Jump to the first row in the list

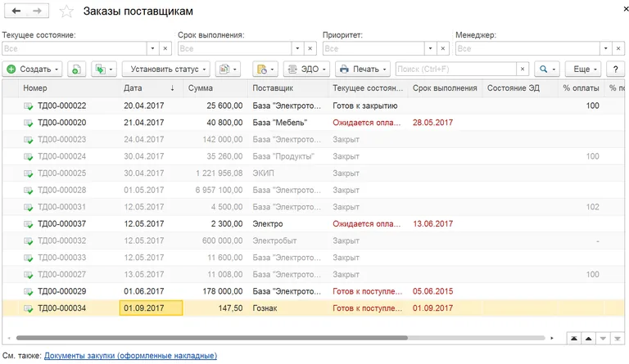(x=577, y=338)
